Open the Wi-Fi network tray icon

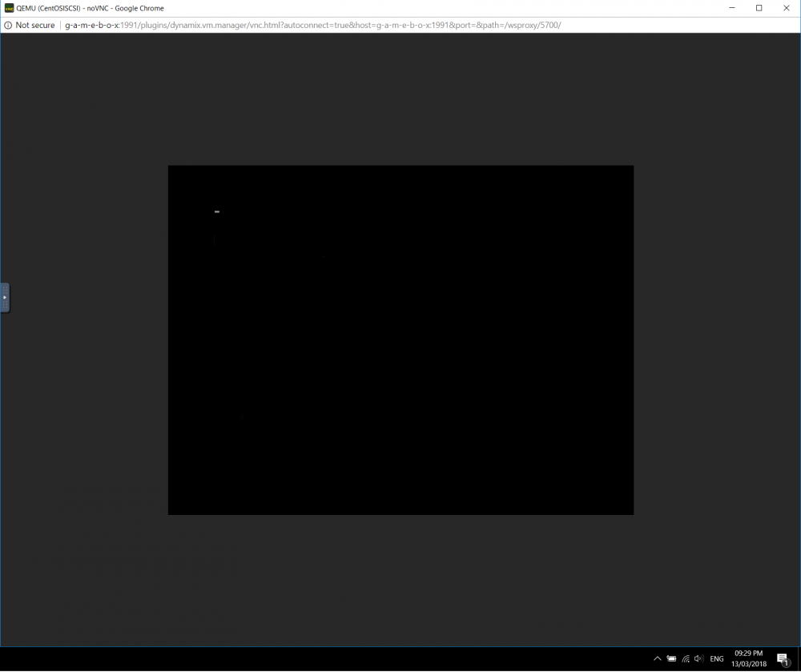[x=686, y=658]
